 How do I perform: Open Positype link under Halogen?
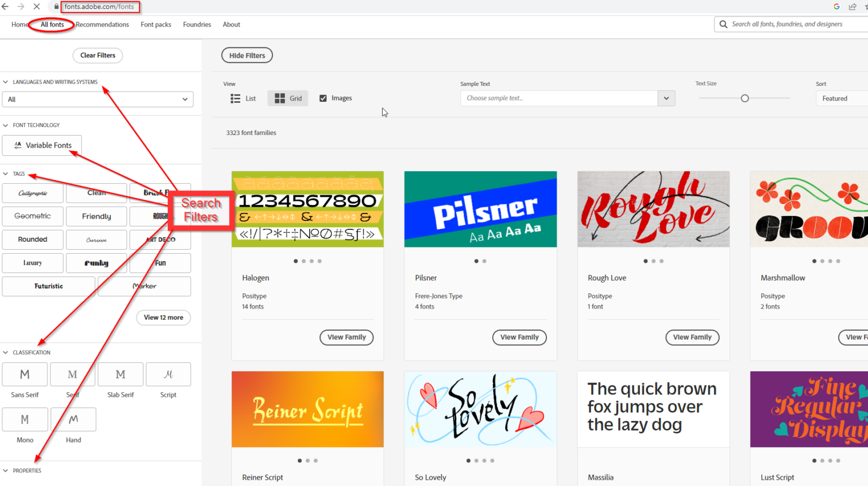[x=254, y=296]
